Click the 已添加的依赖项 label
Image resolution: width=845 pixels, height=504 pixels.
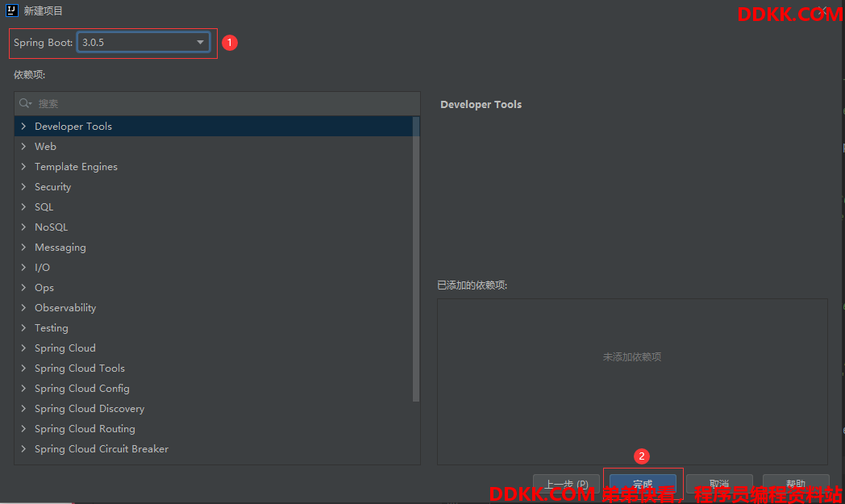(x=472, y=285)
